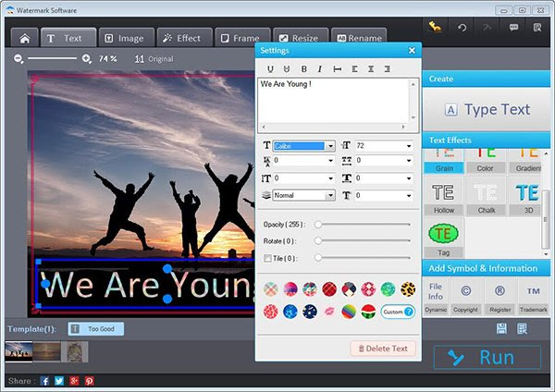Toggle the text width spacing icon
This screenshot has height=392, width=555.
tap(338, 69)
